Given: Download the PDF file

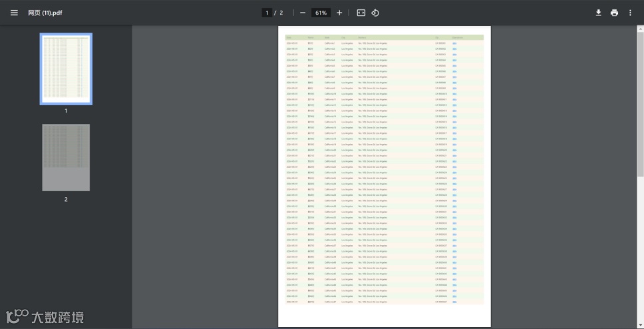Looking at the screenshot, I should pos(598,13).
